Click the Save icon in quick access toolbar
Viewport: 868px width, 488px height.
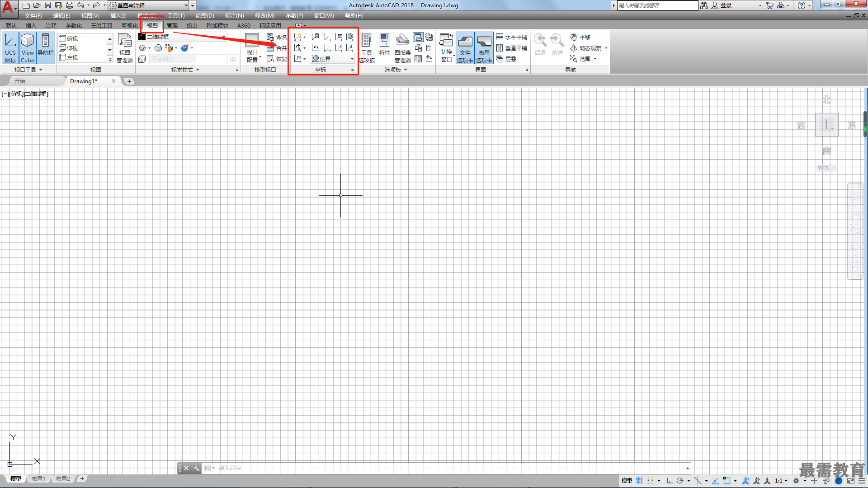click(x=48, y=5)
